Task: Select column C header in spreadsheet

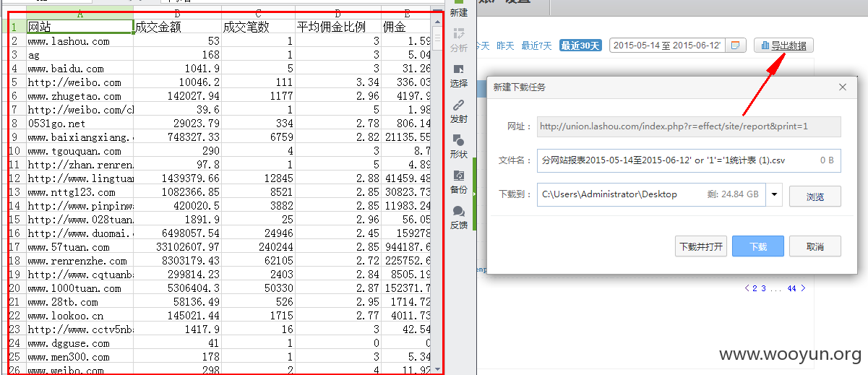Action: coord(258,14)
